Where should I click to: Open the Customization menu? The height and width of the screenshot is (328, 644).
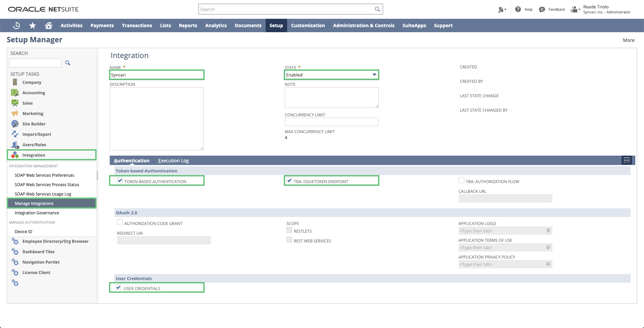(x=308, y=25)
